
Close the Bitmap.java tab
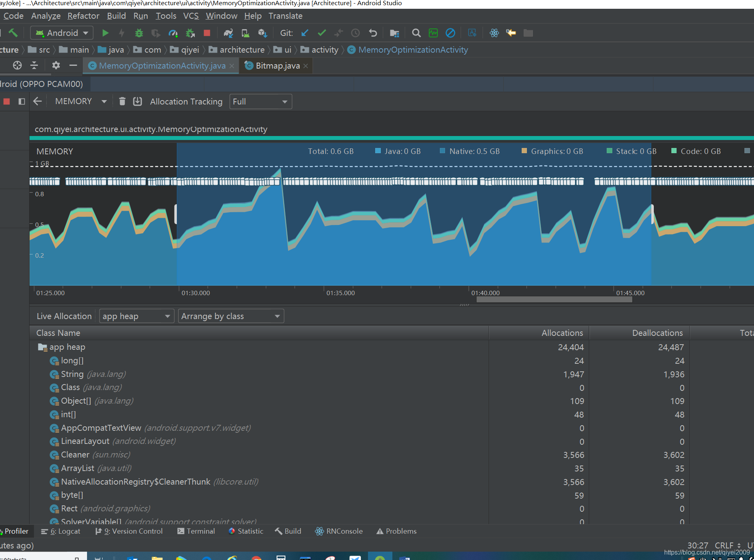click(306, 66)
